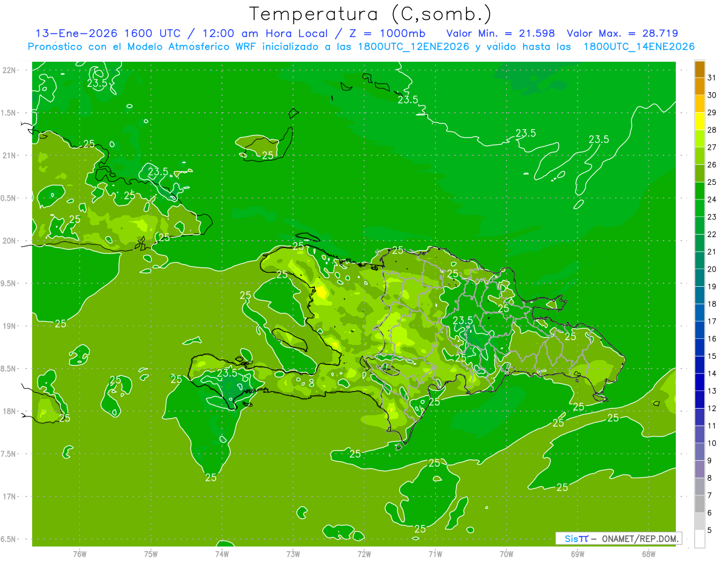The height and width of the screenshot is (562, 728).
Task: Click the "74W" longitude axis label
Action: (222, 554)
